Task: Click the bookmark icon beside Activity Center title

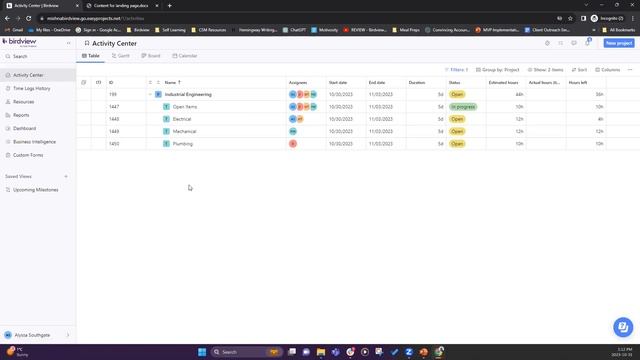Action: 87,43
